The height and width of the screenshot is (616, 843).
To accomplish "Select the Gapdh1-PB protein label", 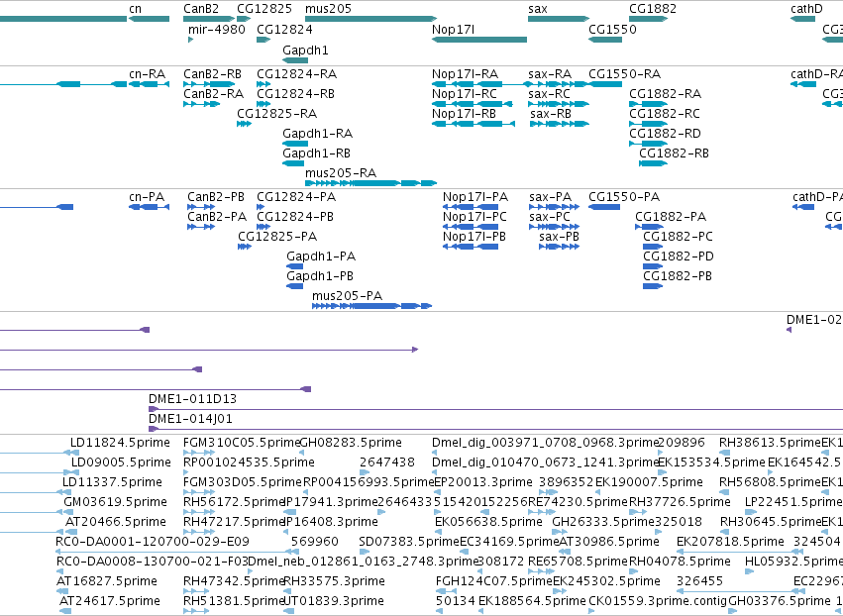I will (320, 276).
